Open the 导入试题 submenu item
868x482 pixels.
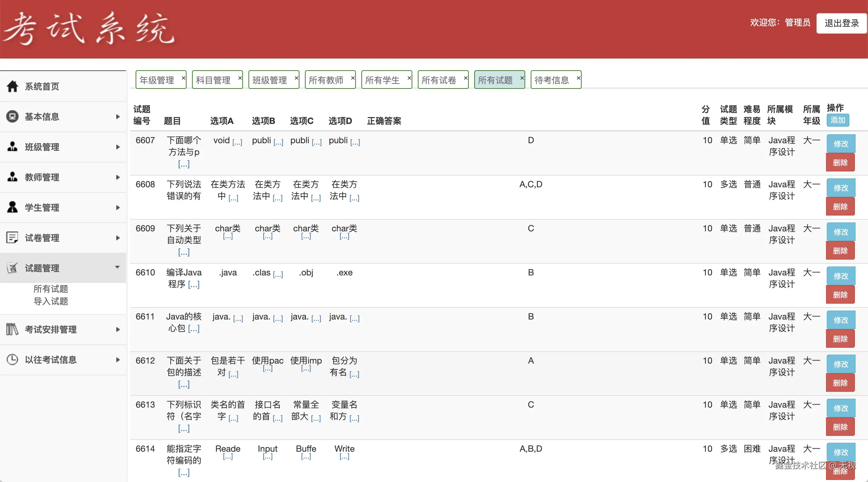[x=51, y=301]
